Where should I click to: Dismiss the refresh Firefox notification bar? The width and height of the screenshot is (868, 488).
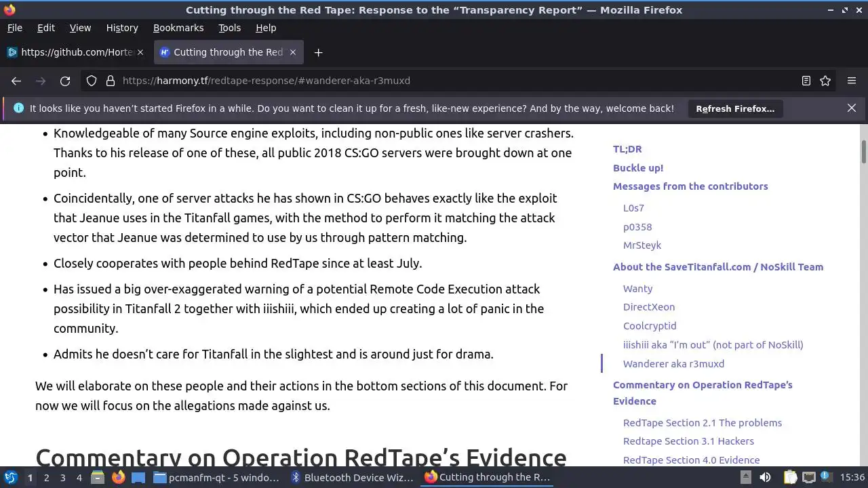coord(852,108)
